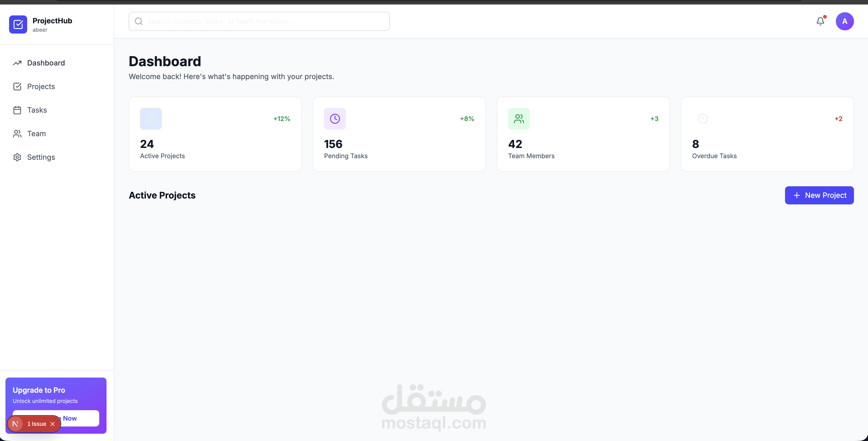Click the '156' Pending Tasks count
Image resolution: width=868 pixels, height=441 pixels.
(333, 144)
